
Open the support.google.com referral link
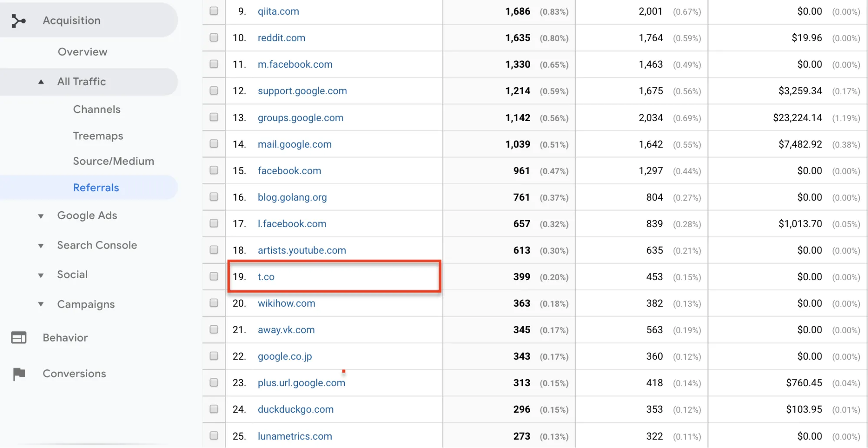pos(302,91)
